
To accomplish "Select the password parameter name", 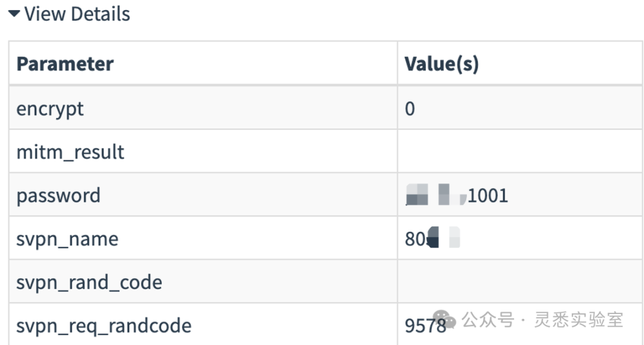I will [58, 195].
